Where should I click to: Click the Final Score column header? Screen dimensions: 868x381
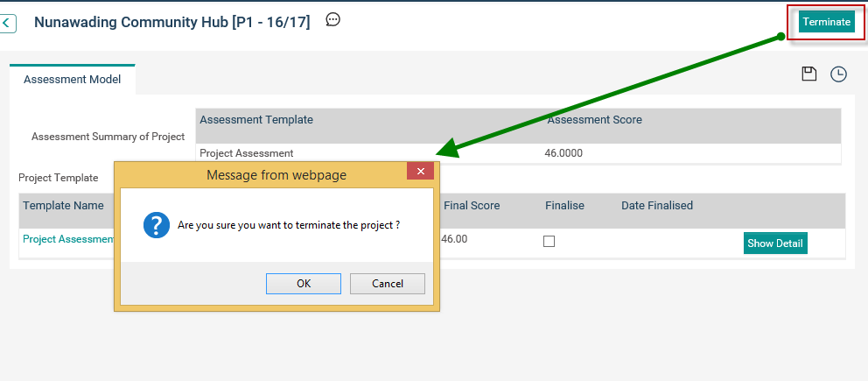click(472, 206)
